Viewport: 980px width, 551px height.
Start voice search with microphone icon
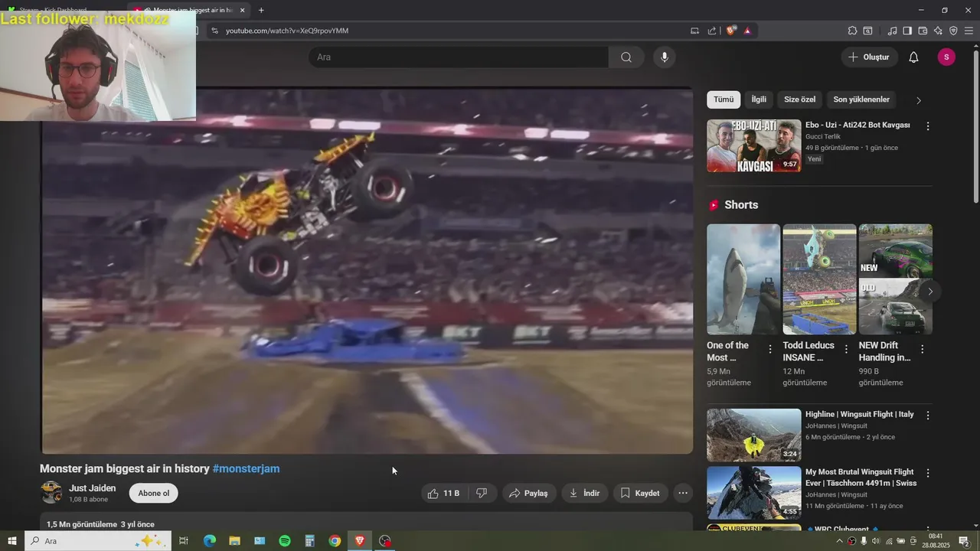point(665,57)
